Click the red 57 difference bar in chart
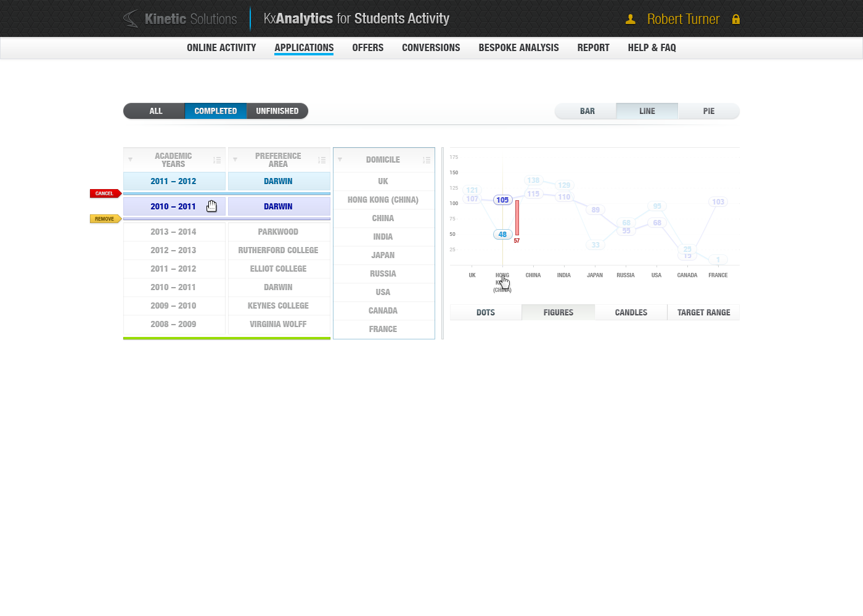863x616 pixels. coord(517,217)
